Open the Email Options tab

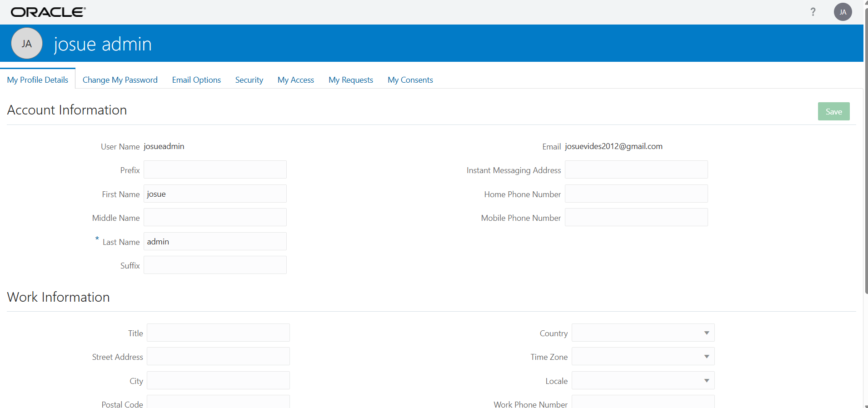196,80
